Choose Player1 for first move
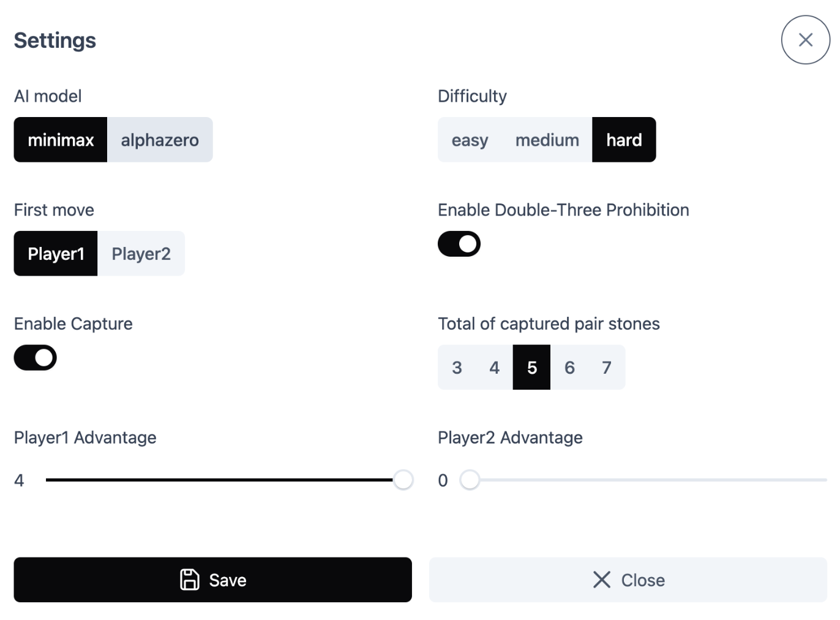840x620 pixels. point(56,254)
